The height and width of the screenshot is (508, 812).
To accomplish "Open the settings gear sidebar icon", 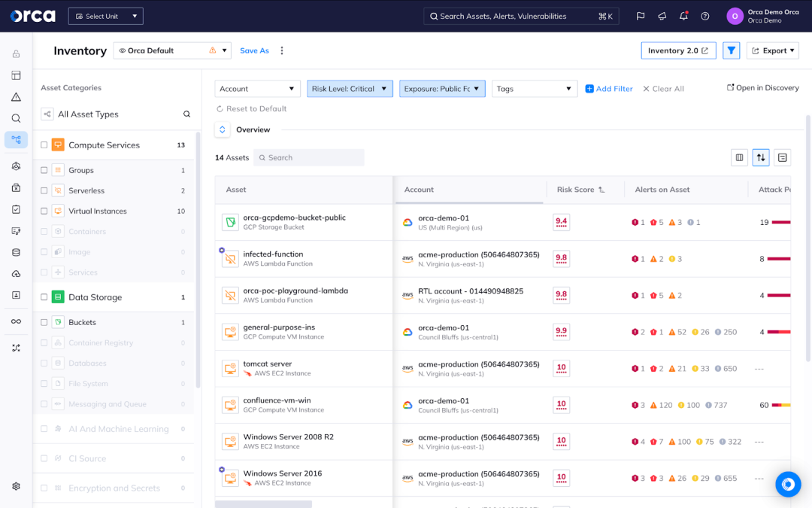I will (16, 486).
